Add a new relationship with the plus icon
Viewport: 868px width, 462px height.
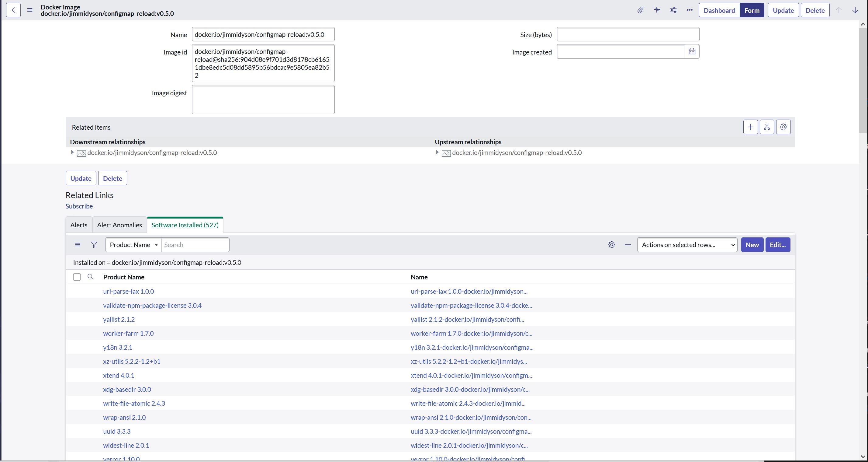[x=750, y=127]
